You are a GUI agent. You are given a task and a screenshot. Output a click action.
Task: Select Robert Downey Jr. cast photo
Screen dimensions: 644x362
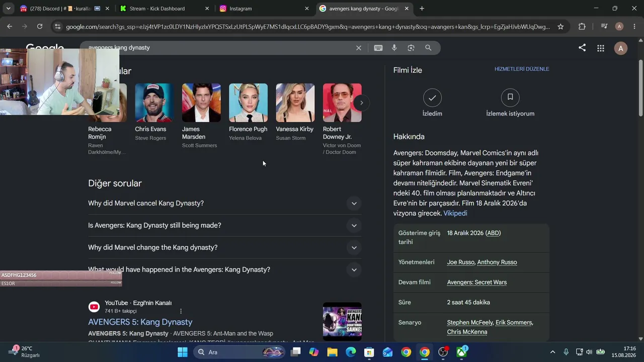pos(342,103)
